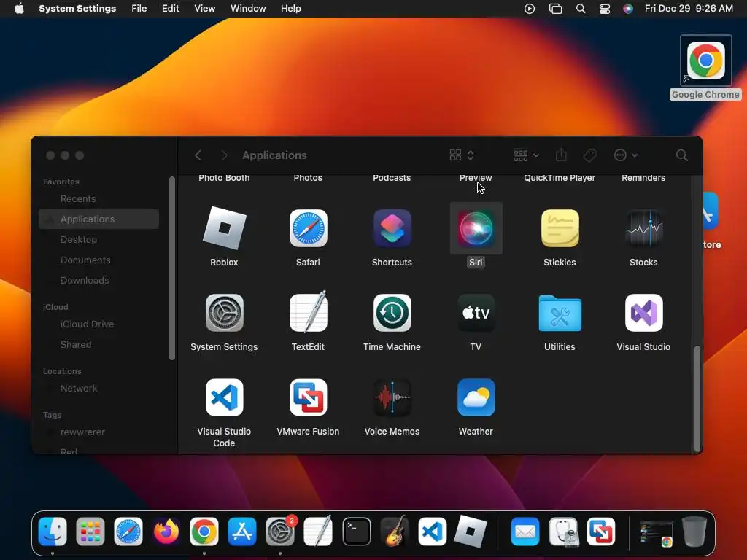Select the Safari icon in Applications folder

309,228
